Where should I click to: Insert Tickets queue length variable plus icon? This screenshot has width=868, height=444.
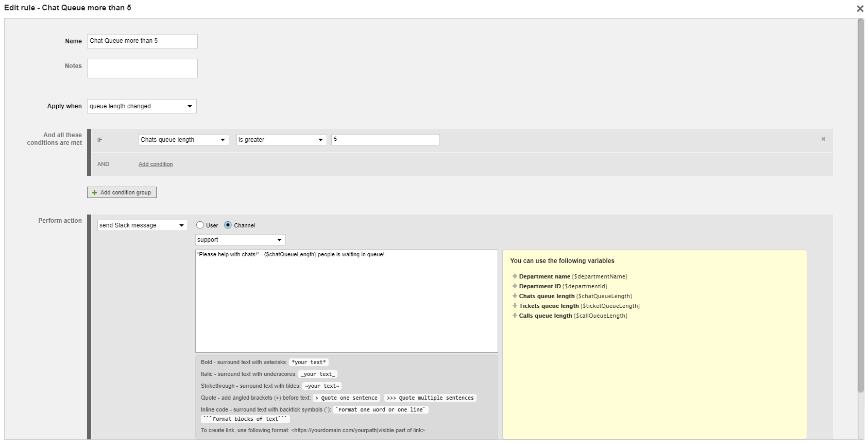pyautogui.click(x=515, y=306)
